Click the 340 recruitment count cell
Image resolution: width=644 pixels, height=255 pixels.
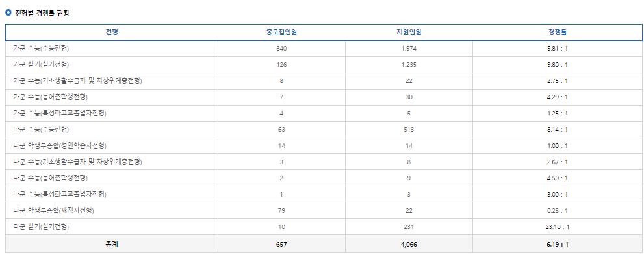click(281, 49)
